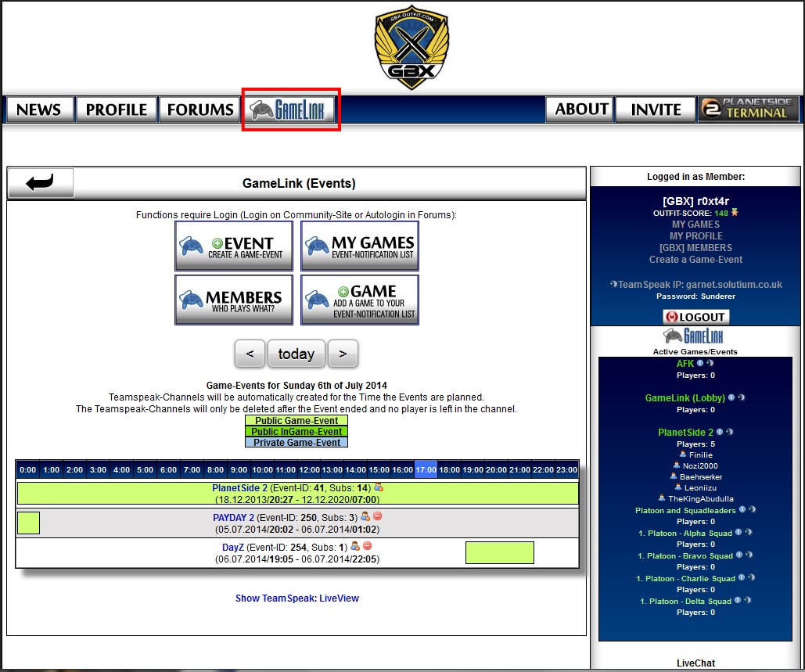Image resolution: width=805 pixels, height=672 pixels.
Task: Click the join icon for Alpha Squad channel
Action: click(749, 533)
